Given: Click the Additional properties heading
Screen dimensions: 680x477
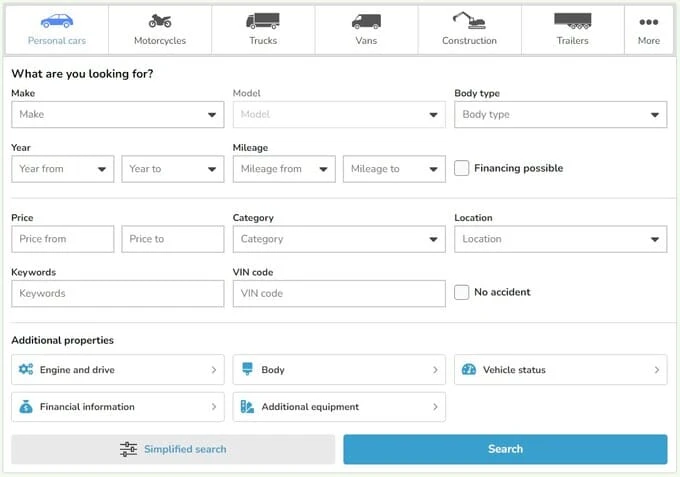Looking at the screenshot, I should (62, 340).
